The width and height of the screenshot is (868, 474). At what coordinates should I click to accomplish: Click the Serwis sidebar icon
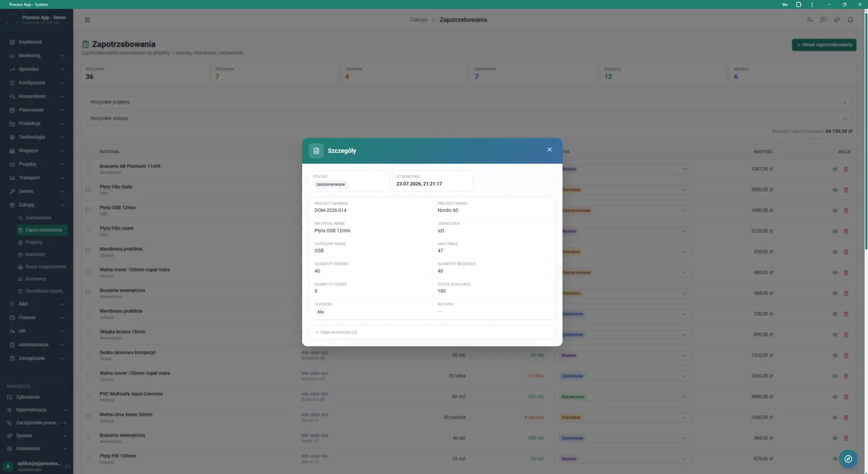point(12,191)
